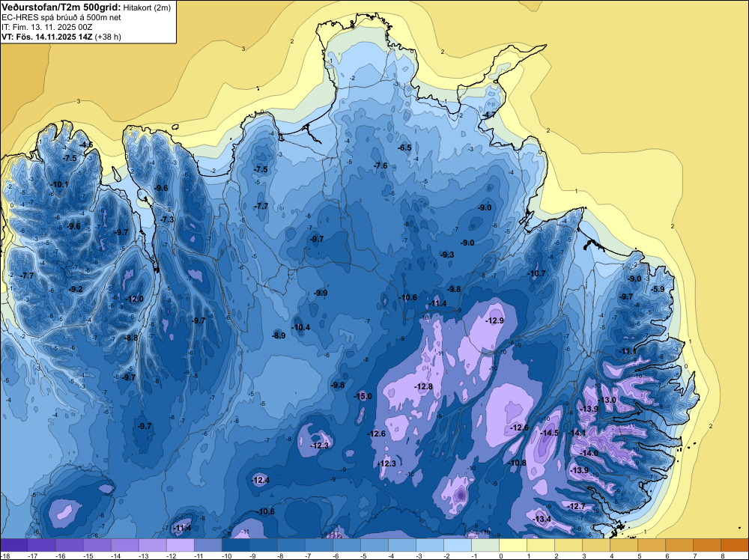Click the legend swatch between -10 and -9
Image resolution: width=749 pixels, height=560 pixels.
point(235,545)
